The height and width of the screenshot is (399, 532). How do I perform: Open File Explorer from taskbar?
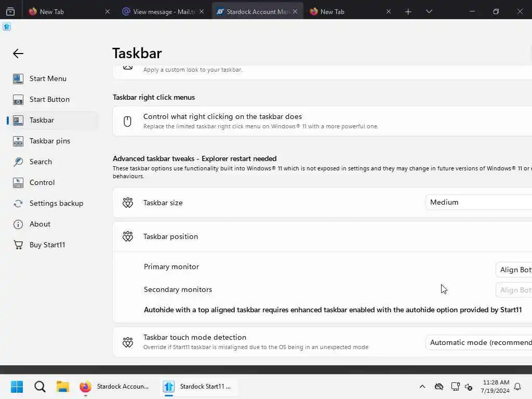click(x=63, y=387)
